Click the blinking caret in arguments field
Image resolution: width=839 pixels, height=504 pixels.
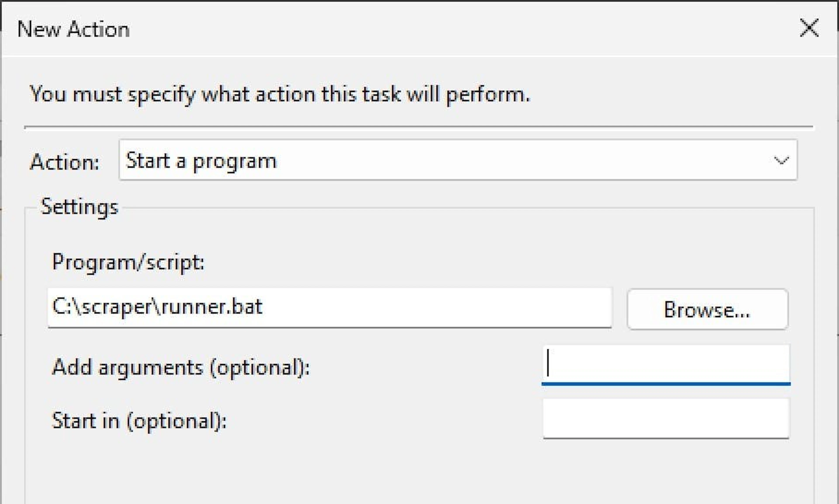tap(548, 363)
